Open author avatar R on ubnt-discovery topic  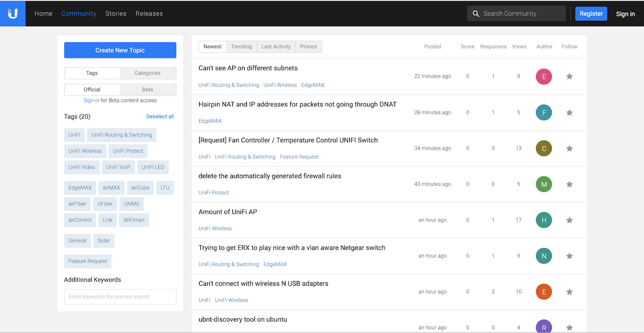(x=544, y=326)
